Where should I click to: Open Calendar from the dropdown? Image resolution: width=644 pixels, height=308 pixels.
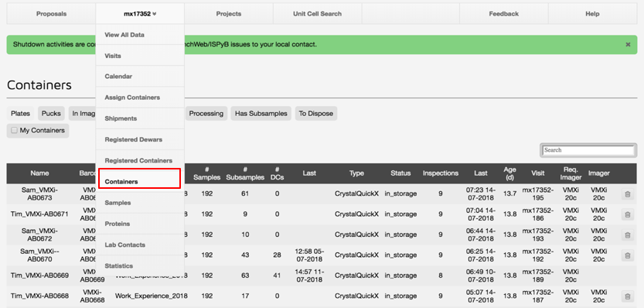140,77
